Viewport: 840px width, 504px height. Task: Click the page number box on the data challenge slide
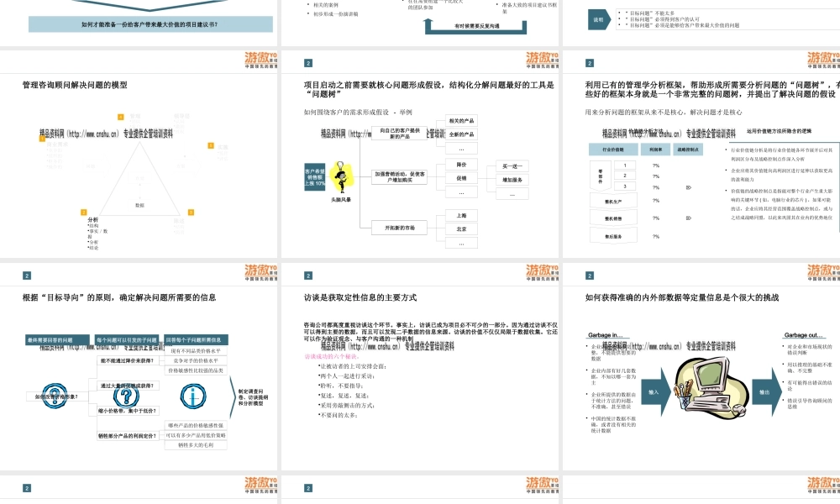click(x=590, y=276)
